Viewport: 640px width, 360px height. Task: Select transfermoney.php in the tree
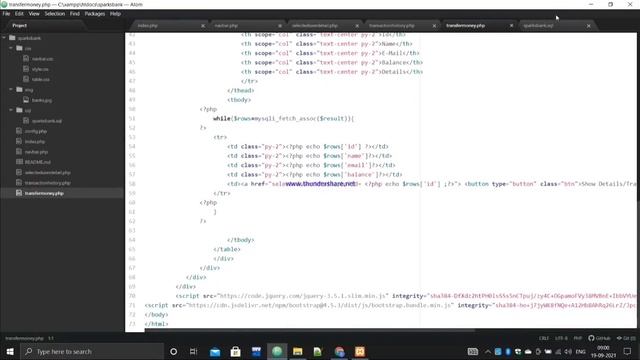[x=44, y=193]
